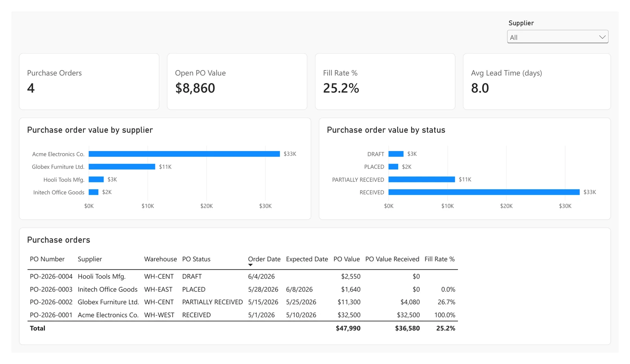Click the 26.7% fill rate cell
The image size is (630, 364).
[447, 302]
